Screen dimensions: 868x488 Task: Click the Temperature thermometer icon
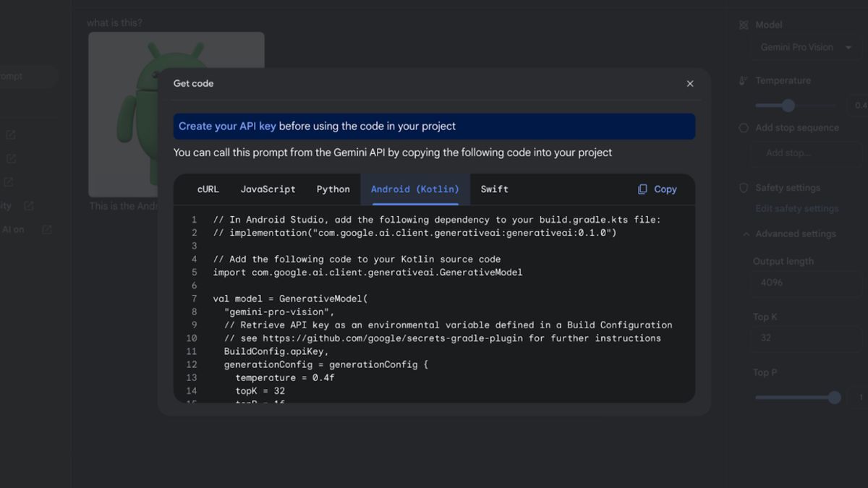744,81
